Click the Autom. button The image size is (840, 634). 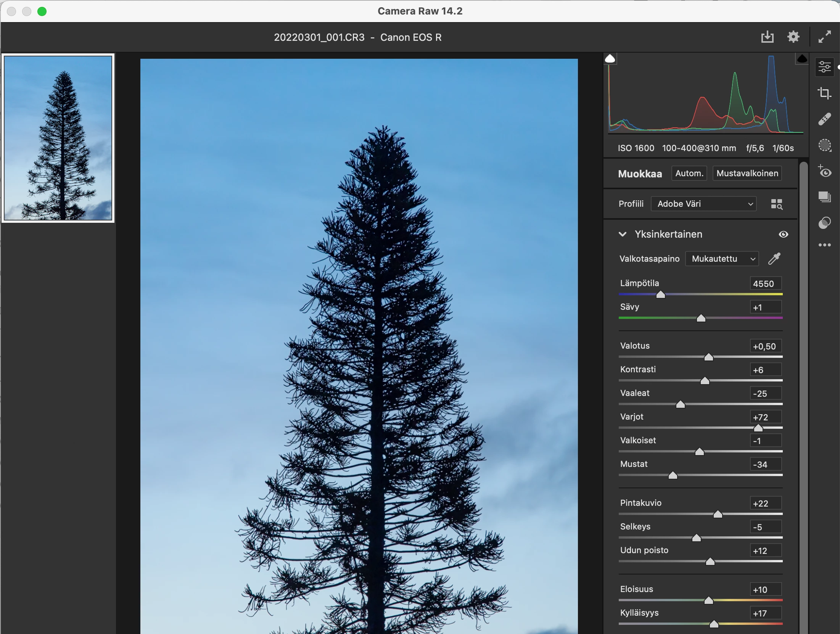click(689, 173)
